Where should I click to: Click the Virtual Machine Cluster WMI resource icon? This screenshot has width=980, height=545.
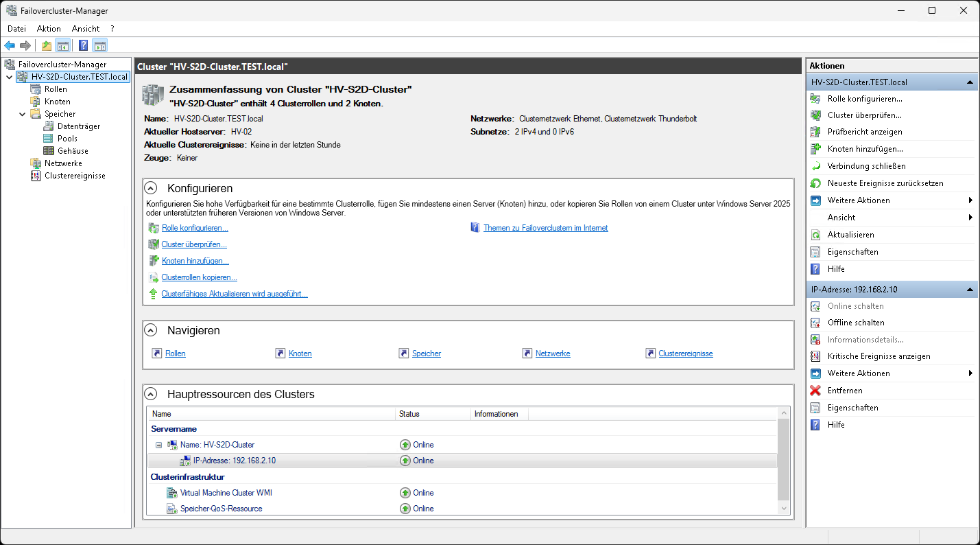(x=172, y=493)
